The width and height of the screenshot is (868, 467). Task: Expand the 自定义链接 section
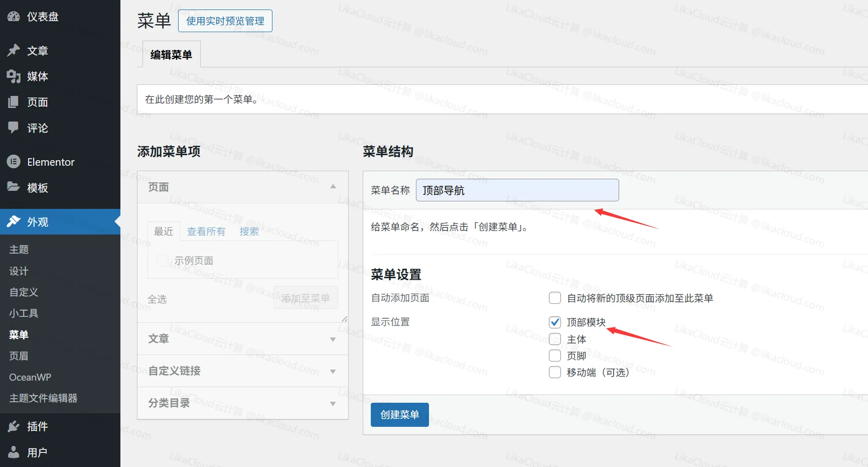point(333,371)
